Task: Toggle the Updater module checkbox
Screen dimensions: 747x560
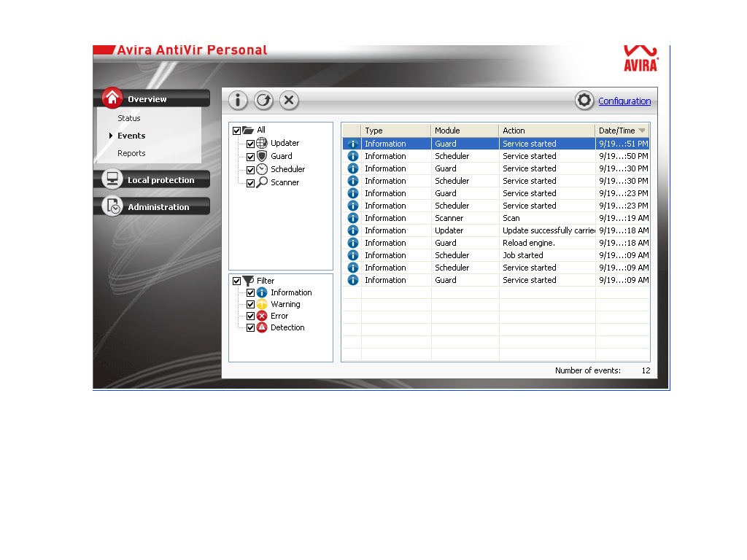Action: 251,144
